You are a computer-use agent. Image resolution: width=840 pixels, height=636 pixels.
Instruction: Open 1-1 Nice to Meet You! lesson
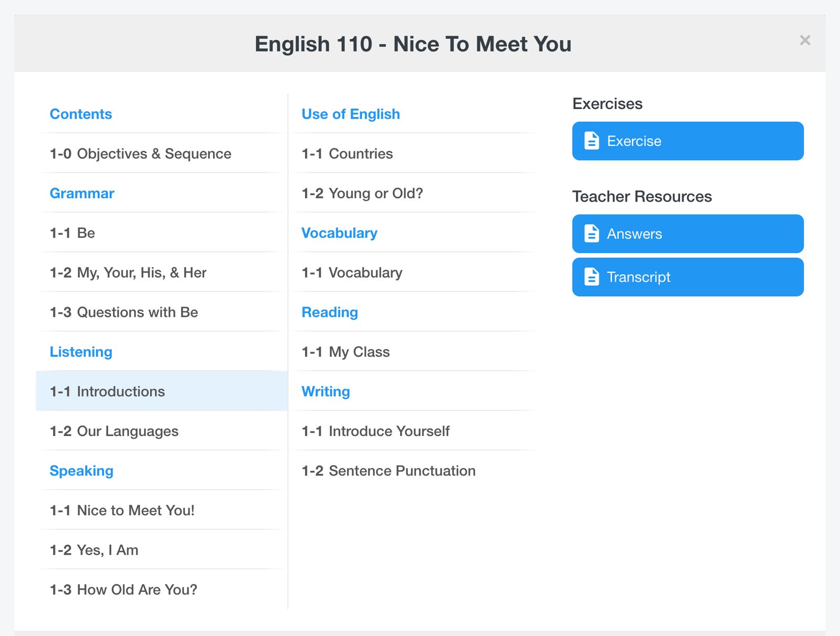tap(162, 510)
